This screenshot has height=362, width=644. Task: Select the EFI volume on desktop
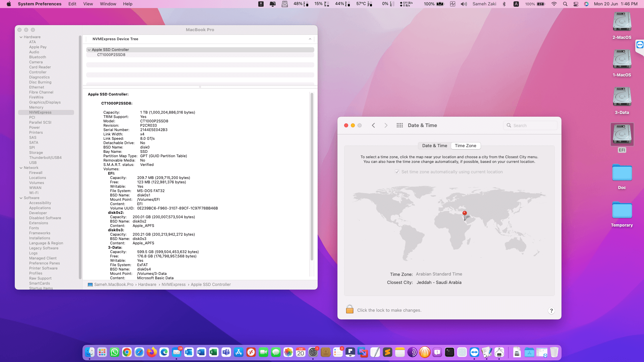pos(622,137)
